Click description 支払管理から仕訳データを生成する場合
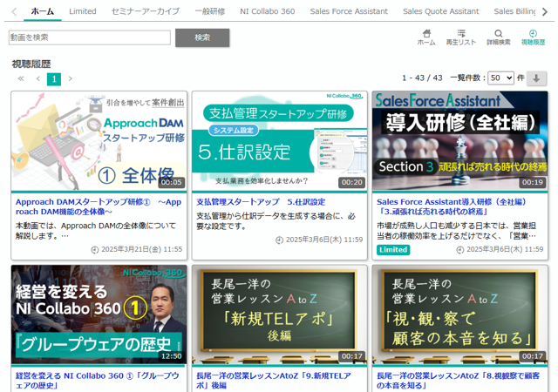The height and width of the screenshot is (392, 558). pyautogui.click(x=276, y=221)
